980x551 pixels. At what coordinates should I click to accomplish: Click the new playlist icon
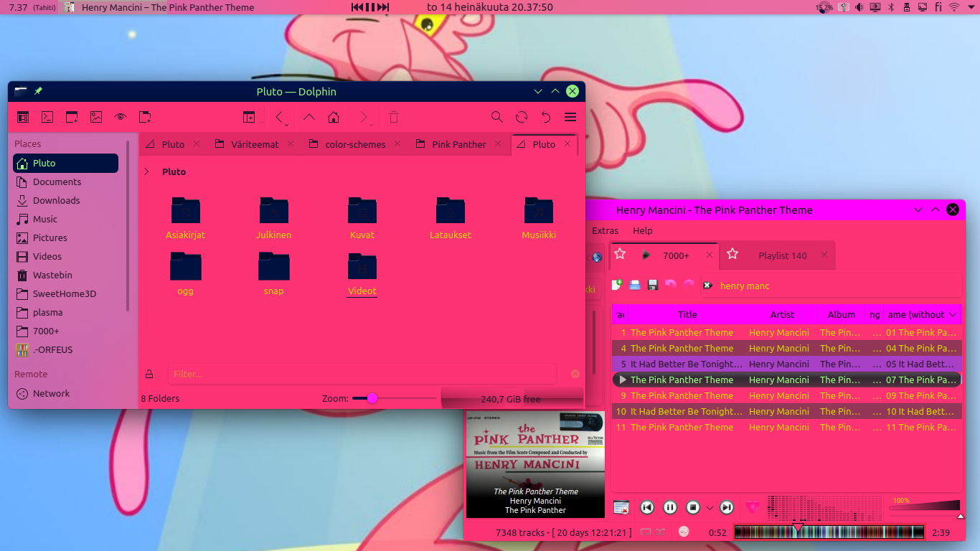click(617, 285)
